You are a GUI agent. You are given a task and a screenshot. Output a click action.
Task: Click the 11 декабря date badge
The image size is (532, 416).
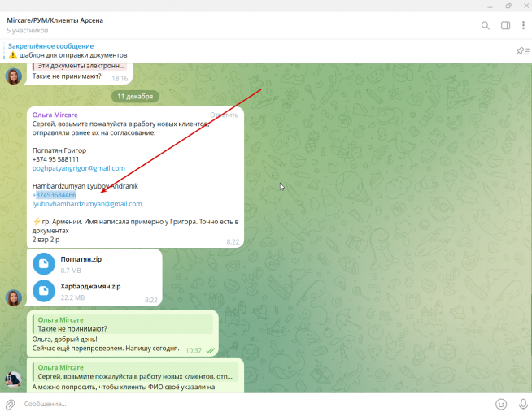click(x=135, y=97)
